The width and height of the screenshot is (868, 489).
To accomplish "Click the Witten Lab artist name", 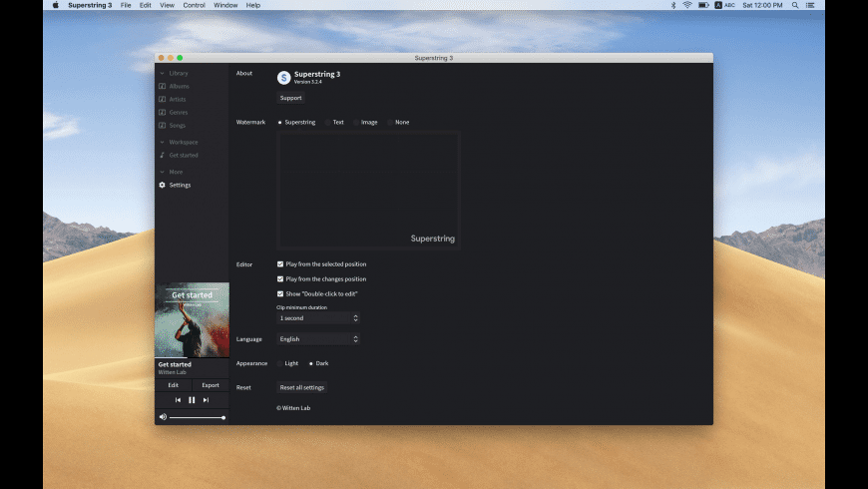I will (x=173, y=372).
